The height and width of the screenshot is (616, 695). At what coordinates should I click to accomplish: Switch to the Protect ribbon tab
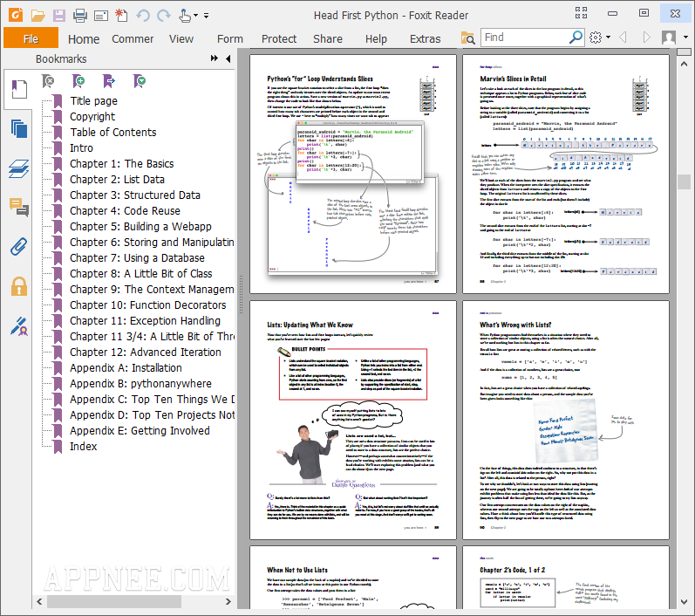click(x=279, y=39)
